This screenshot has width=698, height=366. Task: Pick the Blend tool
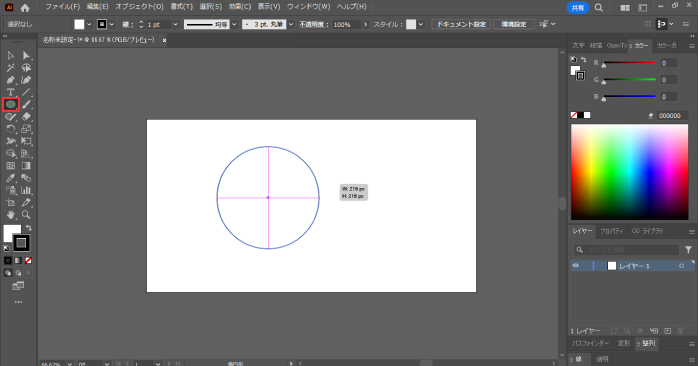click(x=26, y=178)
